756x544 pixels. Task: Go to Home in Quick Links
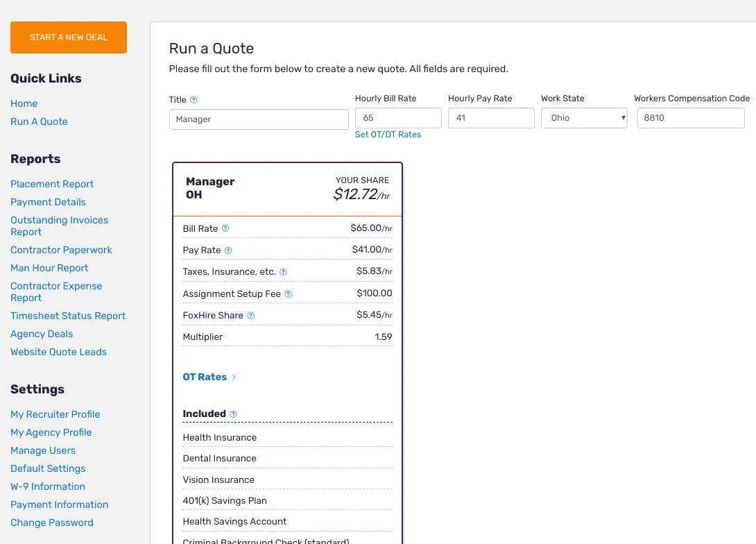click(x=24, y=103)
